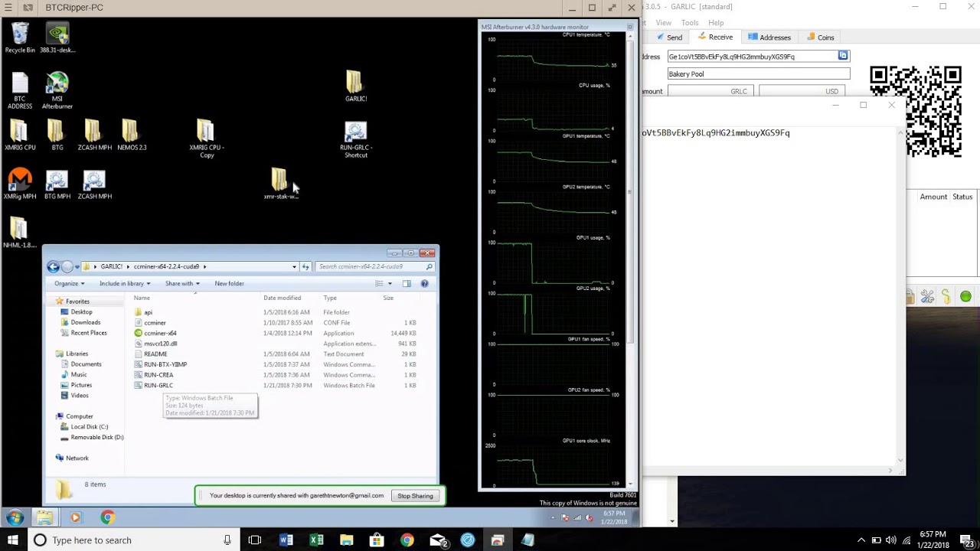Open the change view options dropdown arrow
Viewport: 980px width, 551px height.
[x=390, y=283]
